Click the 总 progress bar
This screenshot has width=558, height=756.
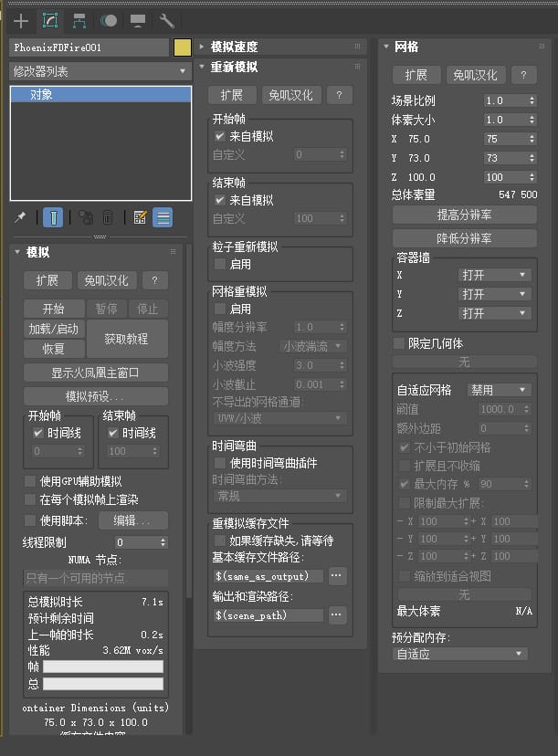[x=103, y=684]
